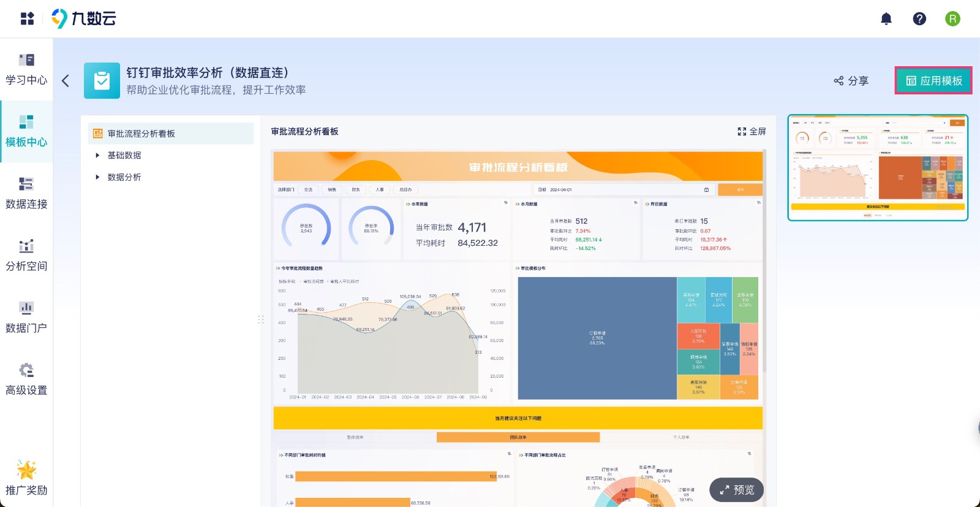Click the template clipboard icon
Screen dimensions: 980x507
102,80
